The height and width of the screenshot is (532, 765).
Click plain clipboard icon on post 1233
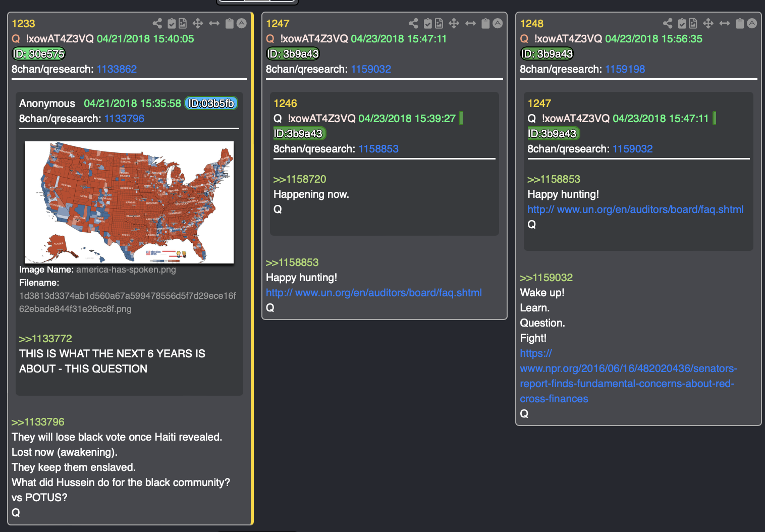tap(230, 23)
